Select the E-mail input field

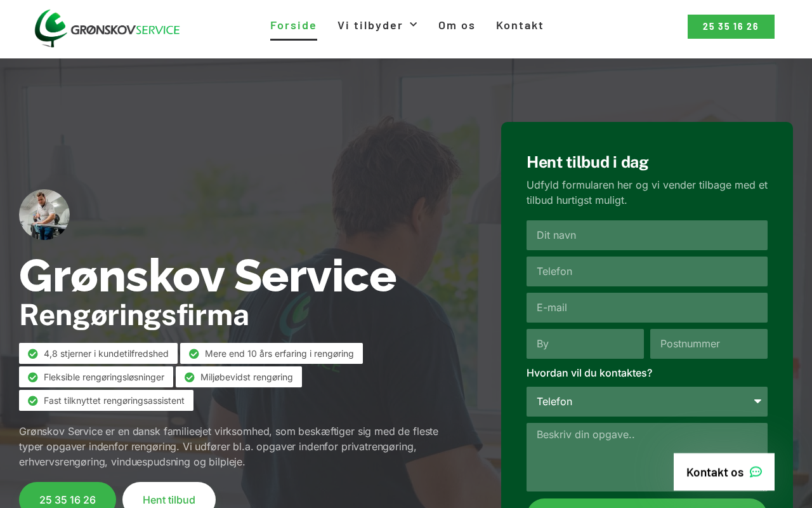pos(647,307)
